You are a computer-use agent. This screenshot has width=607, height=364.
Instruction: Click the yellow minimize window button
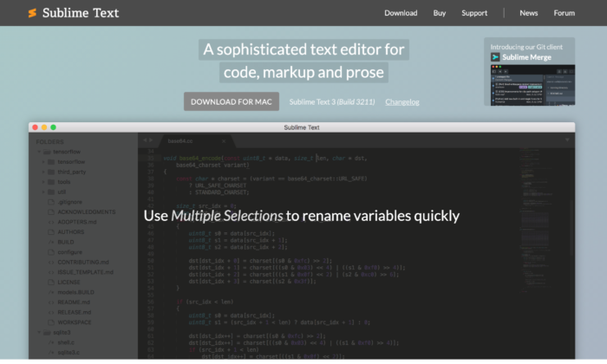coord(44,127)
